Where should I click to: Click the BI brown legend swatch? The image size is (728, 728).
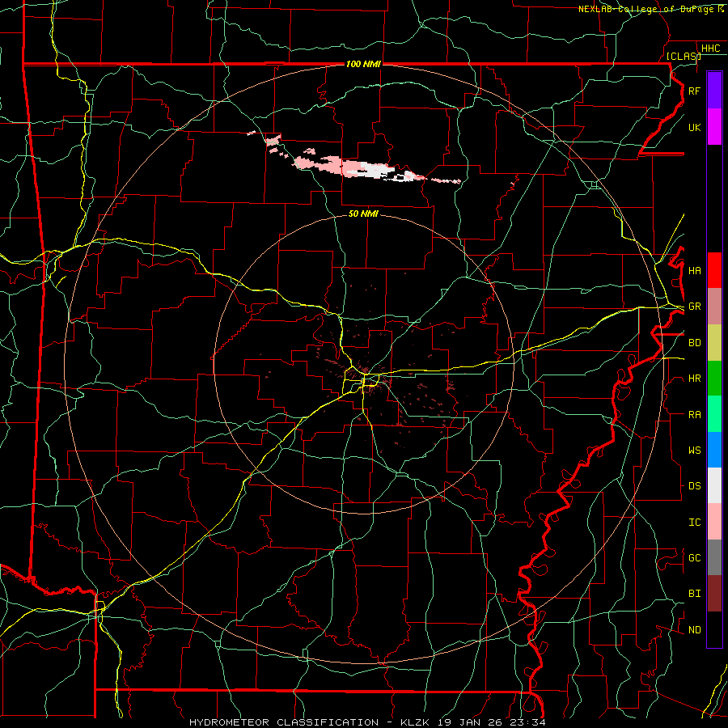(714, 594)
